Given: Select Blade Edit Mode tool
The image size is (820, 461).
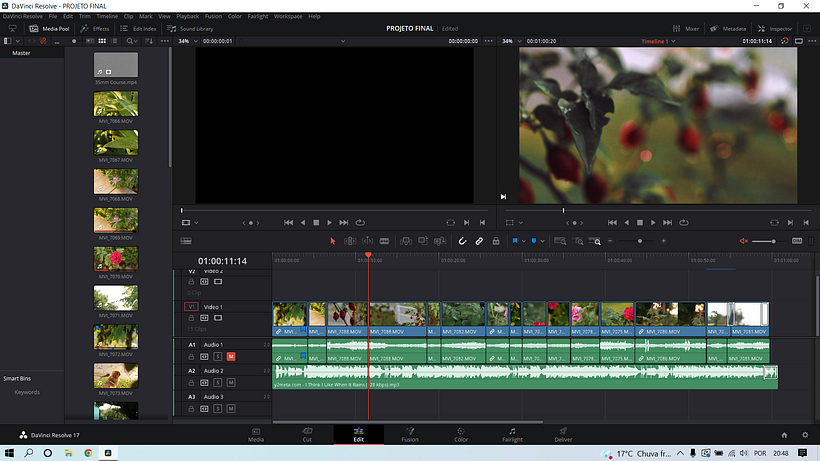Looking at the screenshot, I should coord(384,241).
